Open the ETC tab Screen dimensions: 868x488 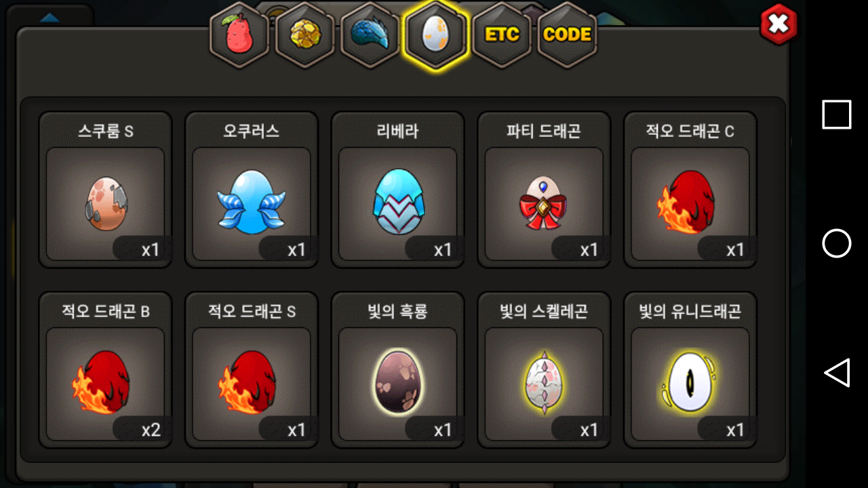coord(502,35)
